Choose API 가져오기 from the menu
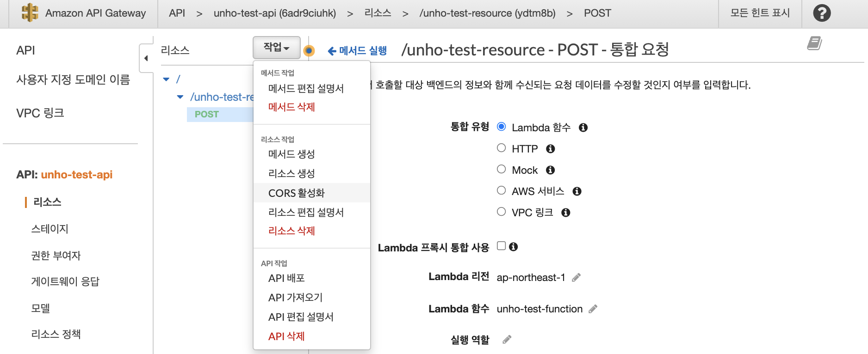 click(x=295, y=298)
